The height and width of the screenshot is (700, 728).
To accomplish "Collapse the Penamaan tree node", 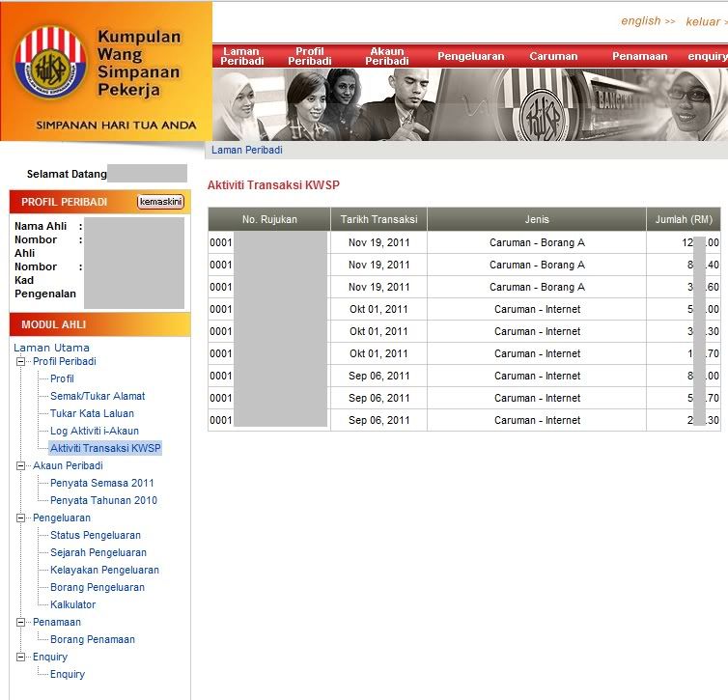I will 21,622.
